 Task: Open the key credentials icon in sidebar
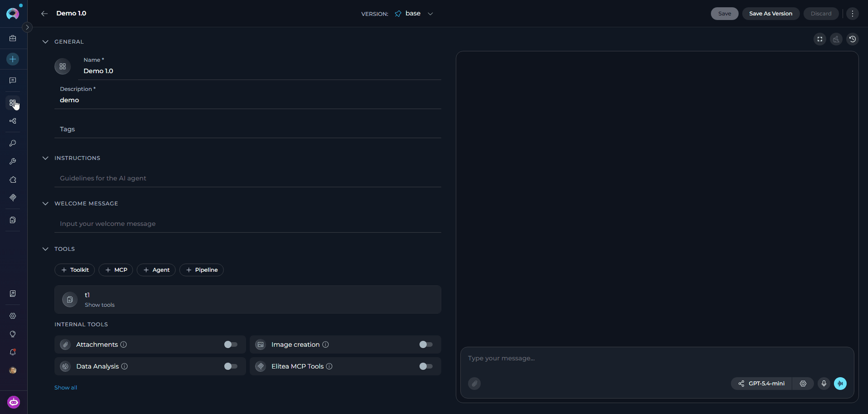coord(13,143)
